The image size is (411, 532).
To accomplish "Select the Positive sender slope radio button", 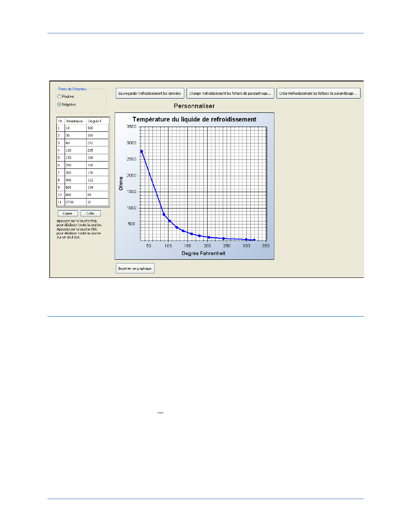I will [x=59, y=96].
